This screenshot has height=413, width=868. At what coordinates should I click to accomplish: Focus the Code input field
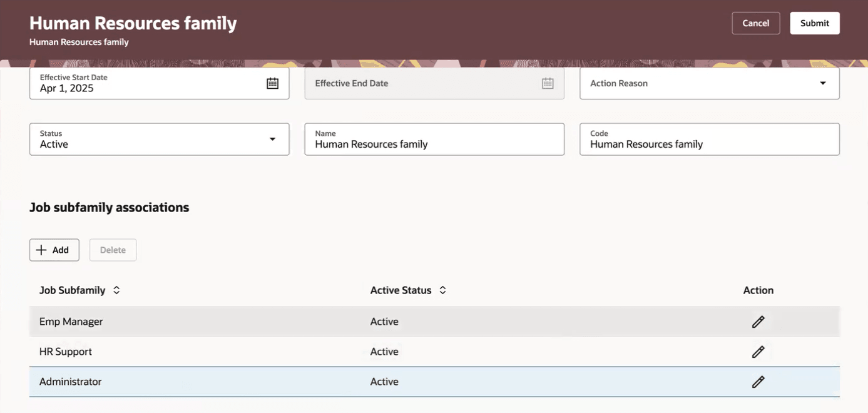[710, 139]
